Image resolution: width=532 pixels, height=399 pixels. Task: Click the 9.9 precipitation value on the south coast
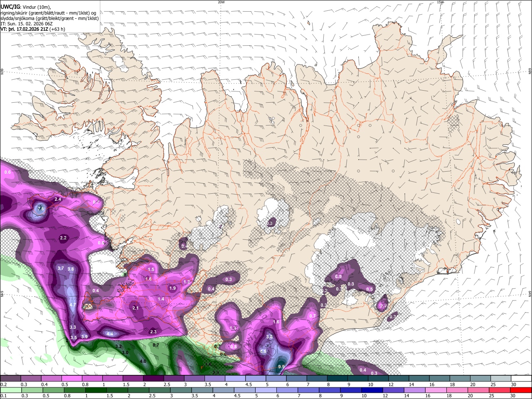pos(281,367)
